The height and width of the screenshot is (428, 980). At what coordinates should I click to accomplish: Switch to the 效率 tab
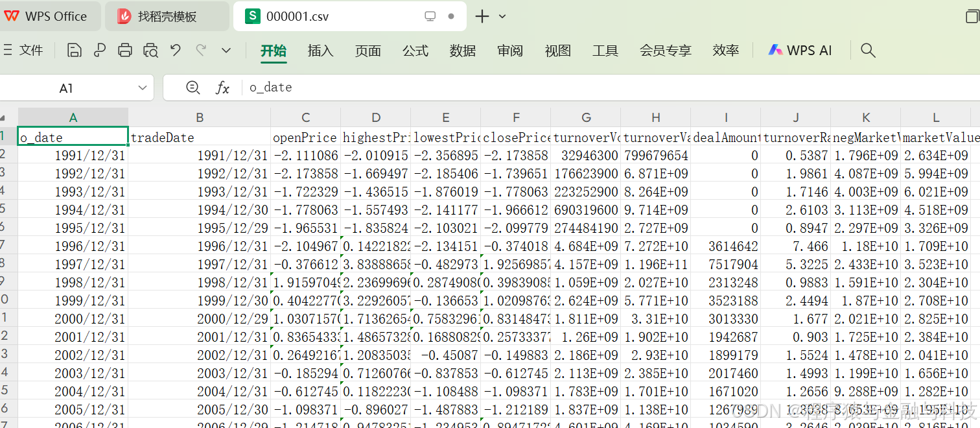tap(726, 51)
